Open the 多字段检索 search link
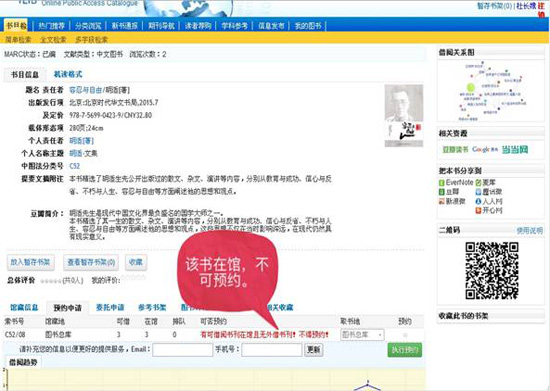Viewport: 550px width, 391px height. click(91, 40)
